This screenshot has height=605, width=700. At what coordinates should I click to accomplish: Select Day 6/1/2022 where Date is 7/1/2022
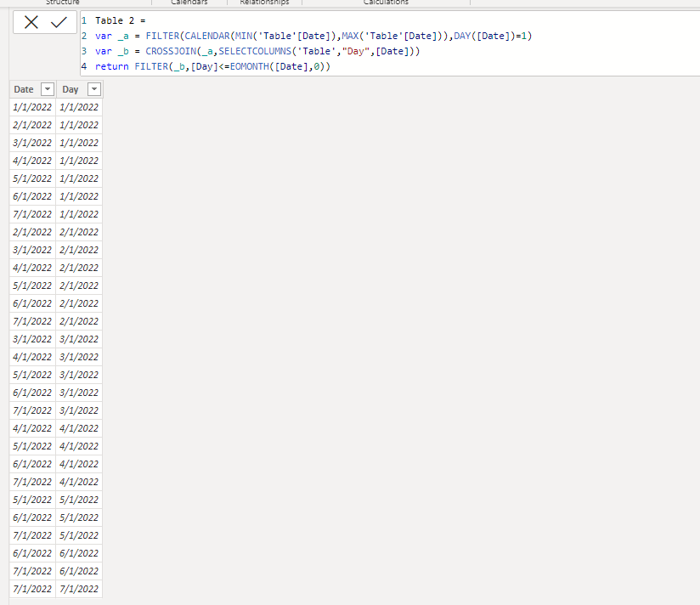79,572
